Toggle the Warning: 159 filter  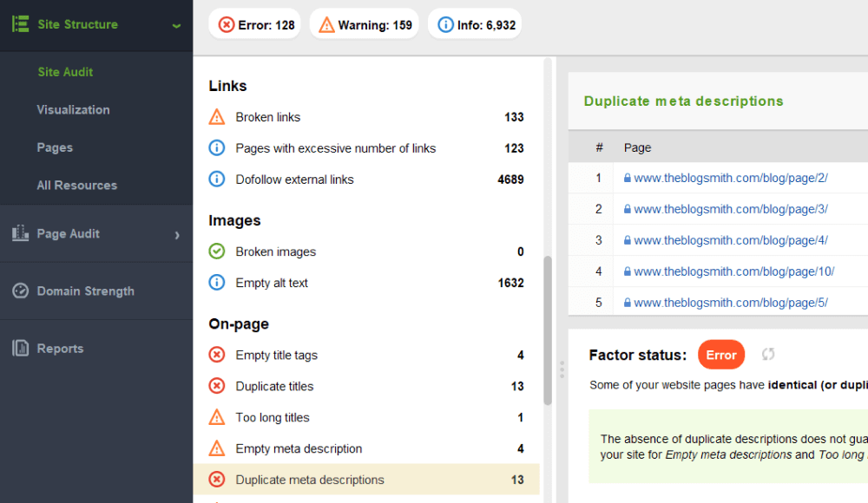pyautogui.click(x=364, y=25)
